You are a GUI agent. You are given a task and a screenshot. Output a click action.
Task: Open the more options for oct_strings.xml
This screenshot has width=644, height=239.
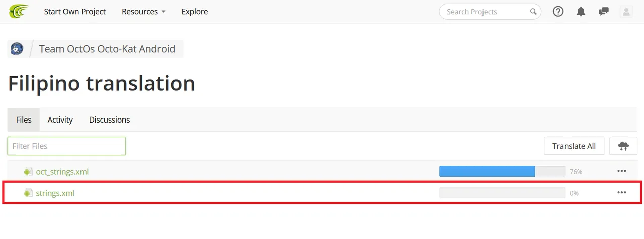[622, 171]
